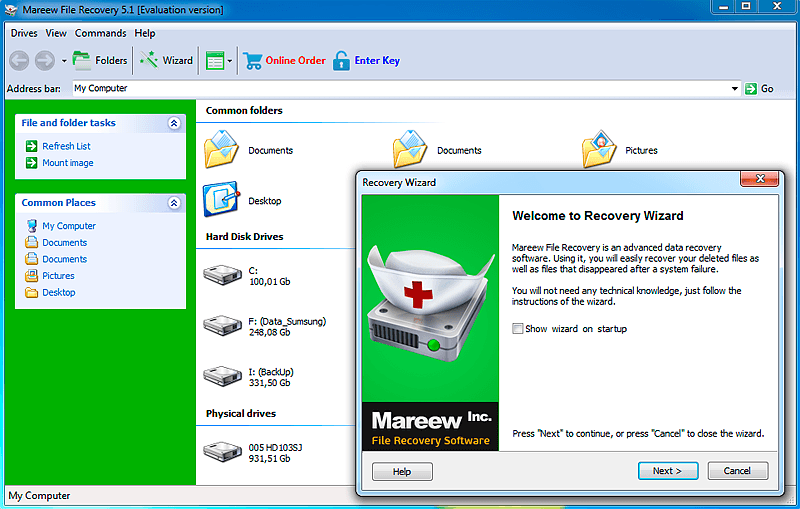Open the Commands menu
This screenshot has width=800, height=509.
click(100, 33)
